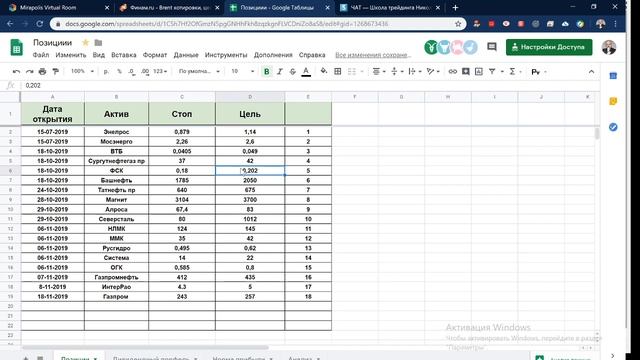The image size is (640, 360).
Task: Open the Файл menu
Action: pyautogui.click(x=41, y=55)
